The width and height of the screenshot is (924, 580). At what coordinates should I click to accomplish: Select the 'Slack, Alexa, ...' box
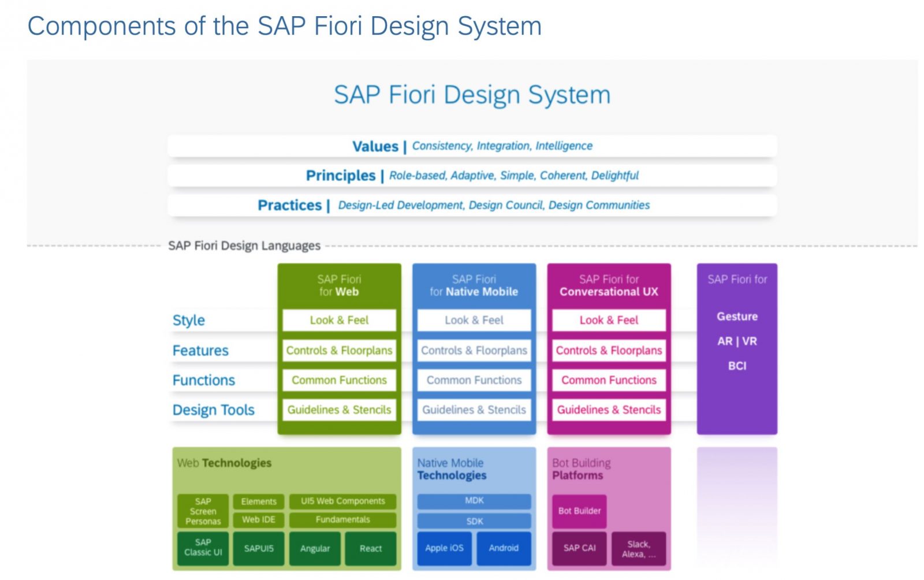(639, 548)
